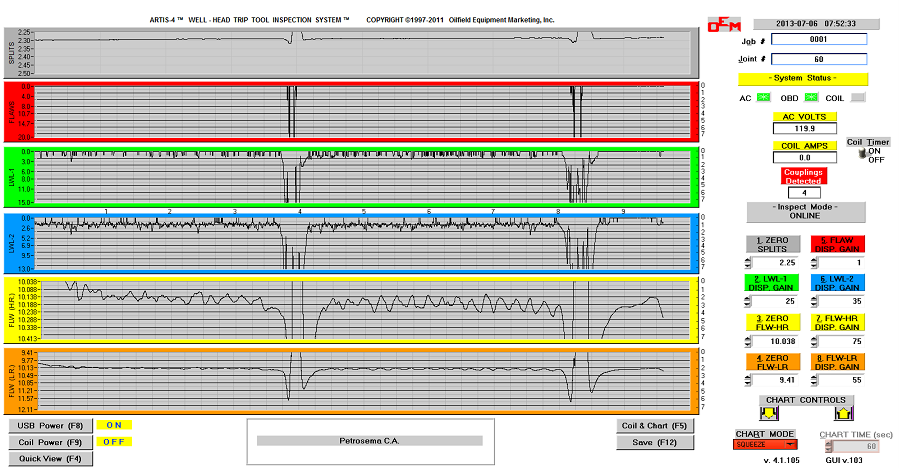Click the Couplings Detected red indicator
This screenshot has height=470, width=900.
(x=804, y=176)
